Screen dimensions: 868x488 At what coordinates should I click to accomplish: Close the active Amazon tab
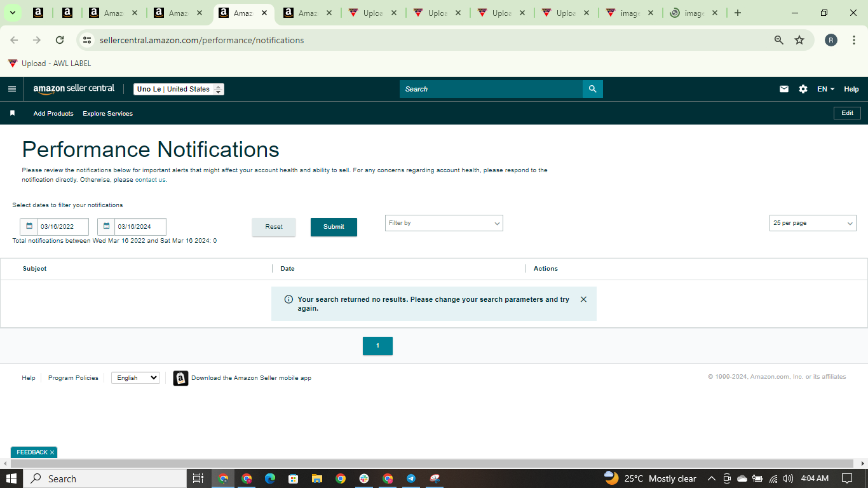264,13
